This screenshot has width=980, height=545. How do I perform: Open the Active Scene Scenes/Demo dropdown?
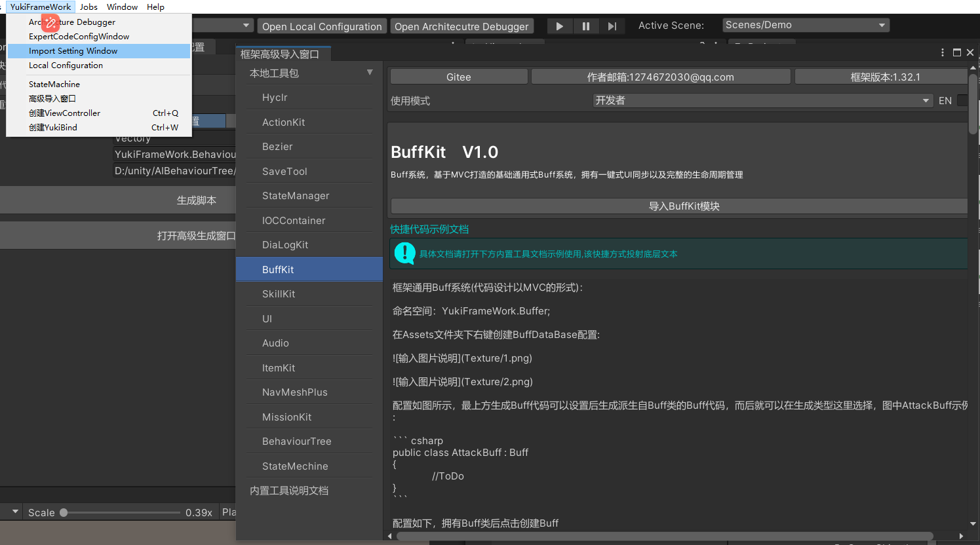(806, 25)
